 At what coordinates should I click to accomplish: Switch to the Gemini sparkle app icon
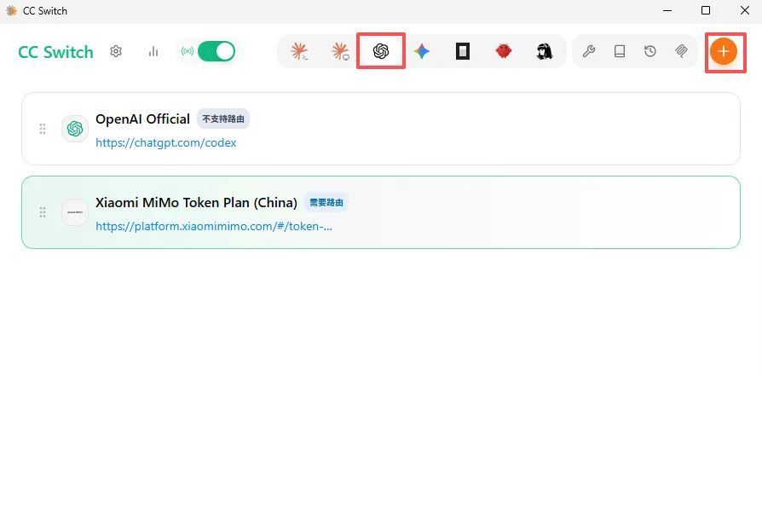pos(422,51)
